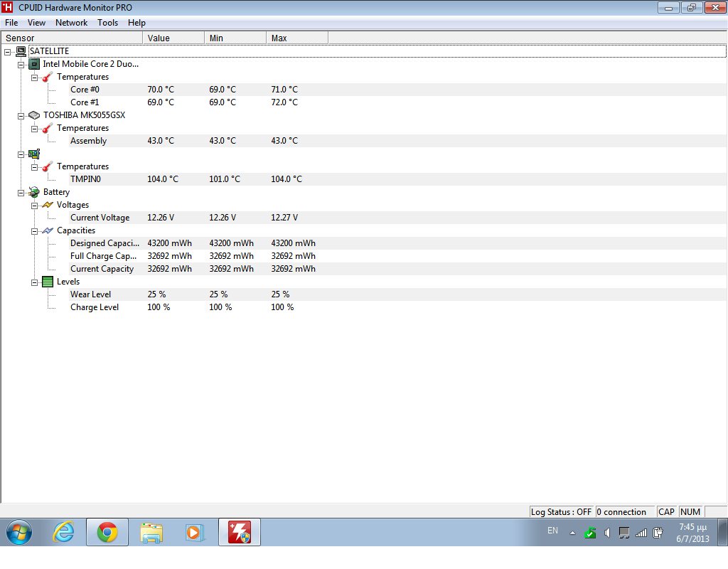Select the Core #0 sensor row
The width and height of the screenshot is (728, 569).
397,90
